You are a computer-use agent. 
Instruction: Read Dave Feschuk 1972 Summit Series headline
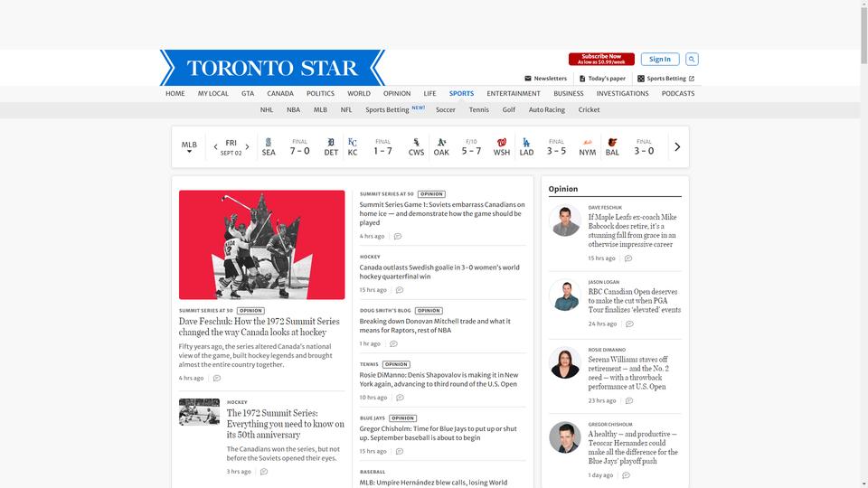pyautogui.click(x=259, y=326)
